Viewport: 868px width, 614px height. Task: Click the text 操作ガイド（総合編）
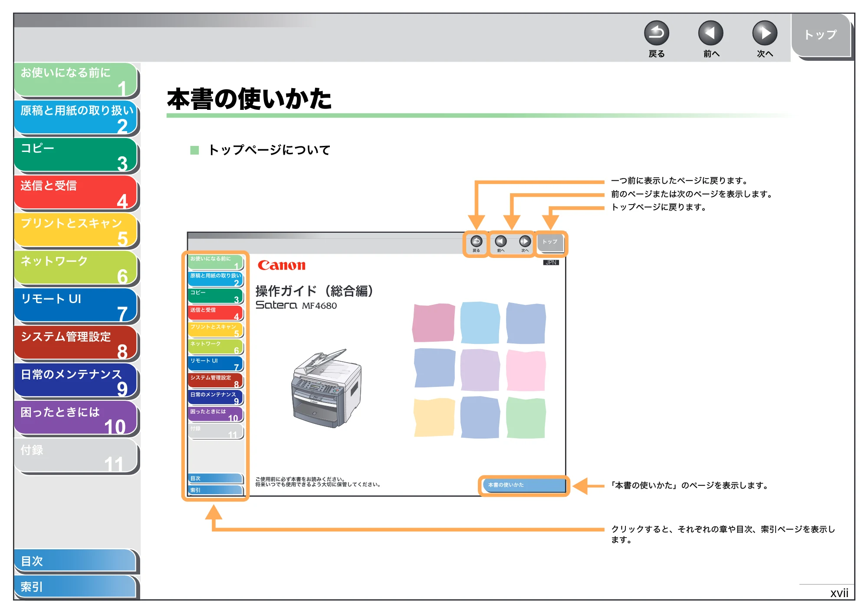(x=315, y=290)
